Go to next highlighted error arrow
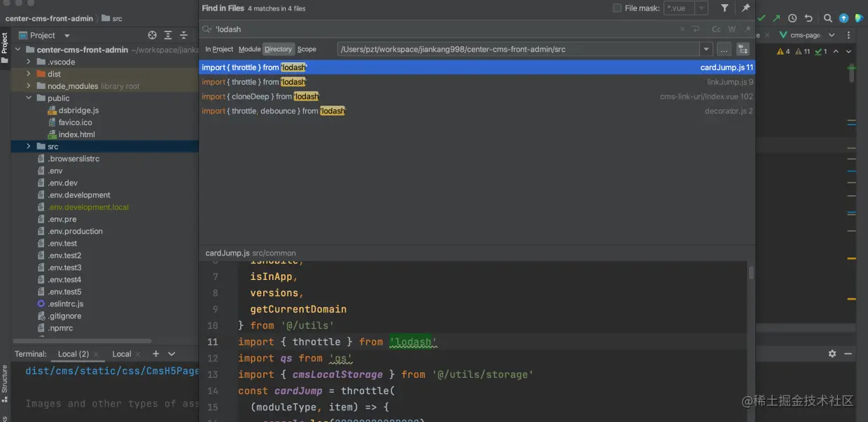Screen dimensions: 868x422 click(x=849, y=51)
